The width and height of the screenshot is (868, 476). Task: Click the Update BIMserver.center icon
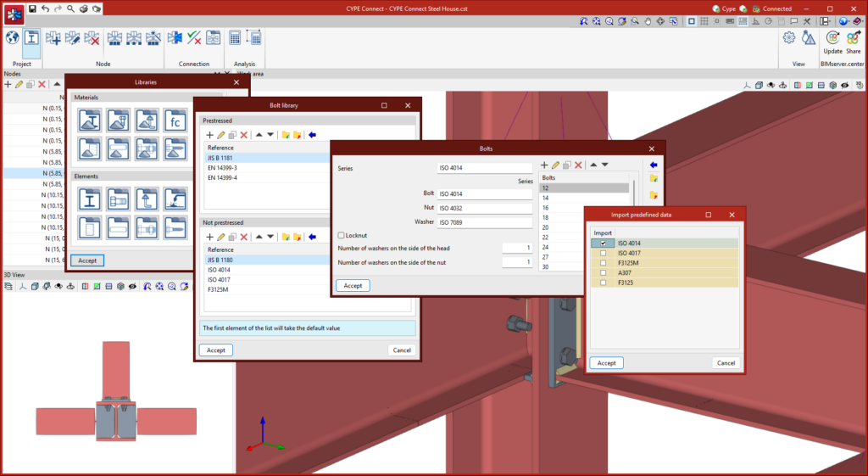[x=832, y=38]
